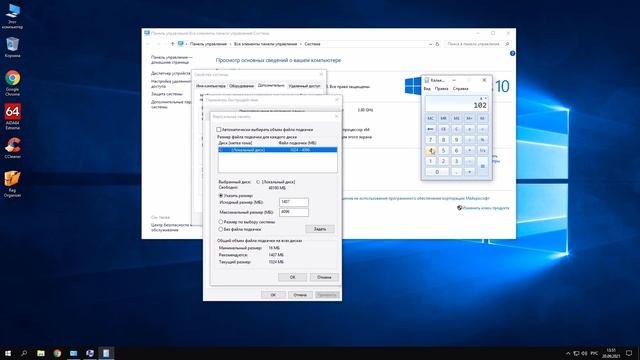Switch to Chrome on the taskbar

click(57, 353)
